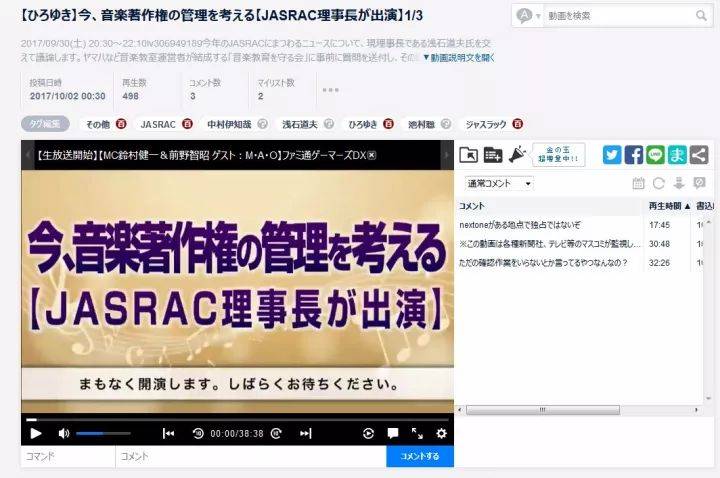The width and height of the screenshot is (720, 478).
Task: Click the add-to-list folder plus icon
Action: (493, 155)
